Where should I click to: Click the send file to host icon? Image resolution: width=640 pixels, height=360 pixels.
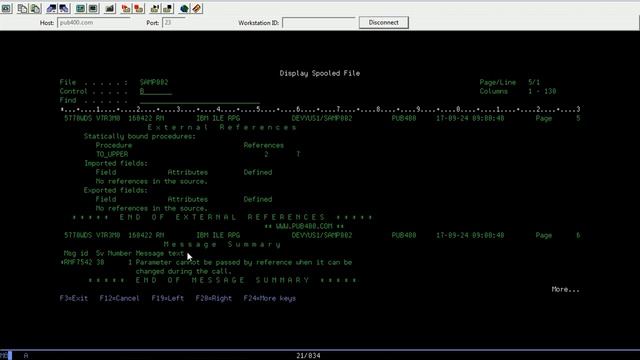click(x=51, y=8)
